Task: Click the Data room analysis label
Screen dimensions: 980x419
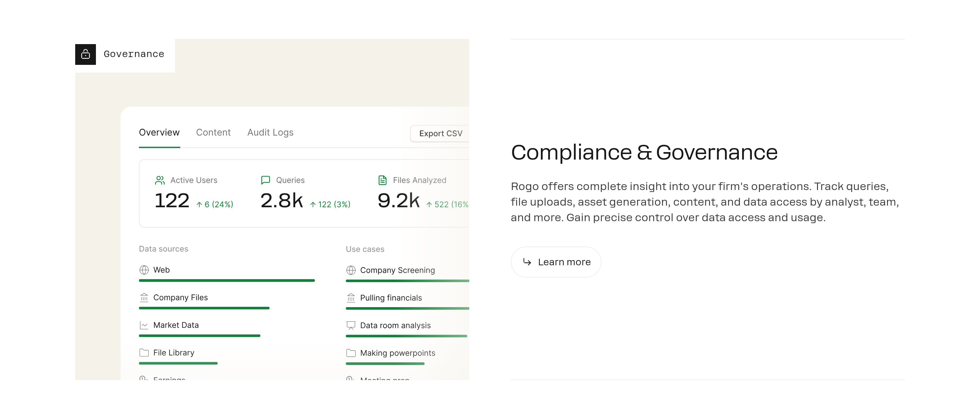Action: coord(395,325)
